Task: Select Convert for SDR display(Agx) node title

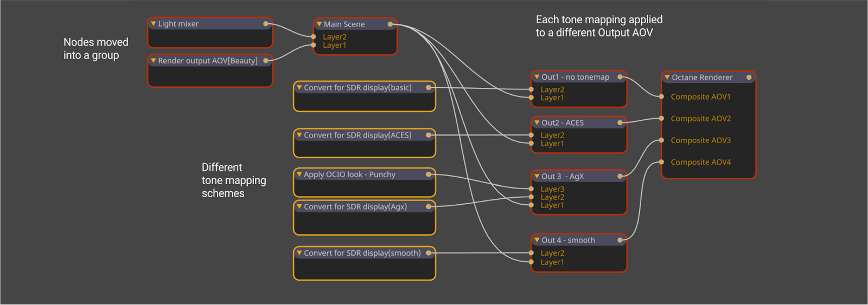Action: point(355,207)
